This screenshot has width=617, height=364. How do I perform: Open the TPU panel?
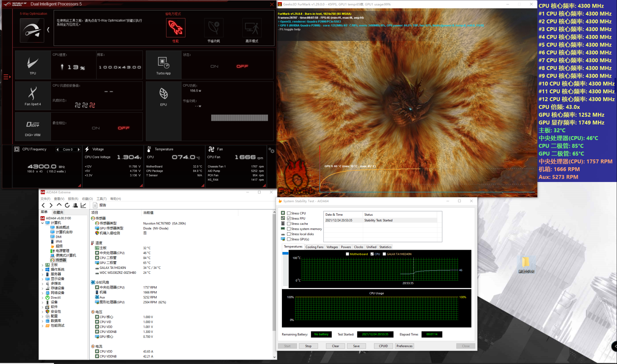tap(33, 65)
